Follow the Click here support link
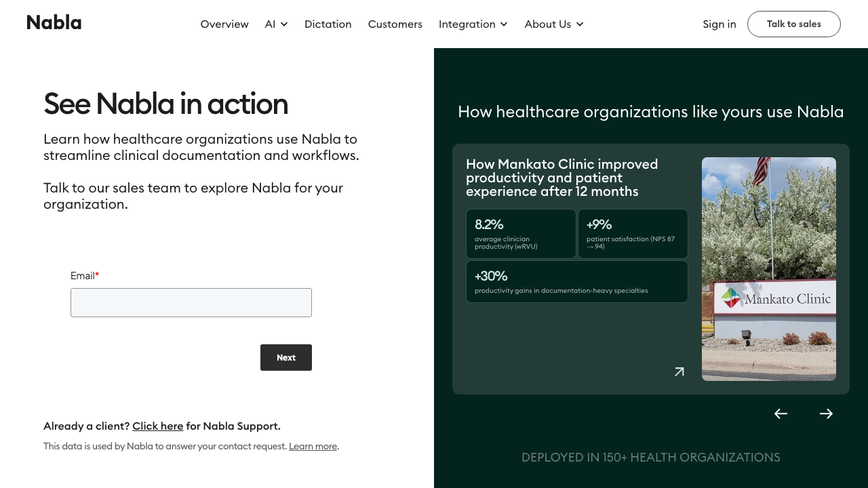 [157, 426]
